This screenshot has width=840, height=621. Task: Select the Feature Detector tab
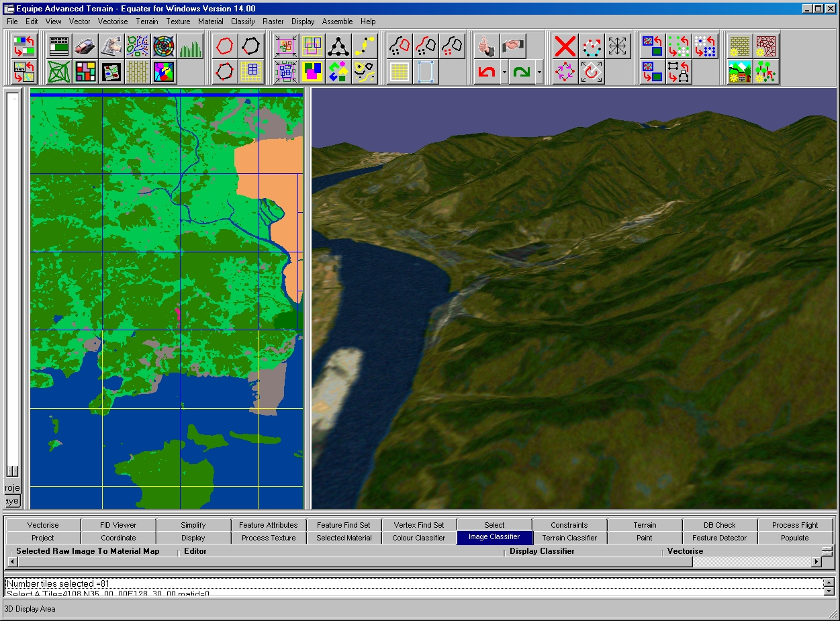[719, 538]
